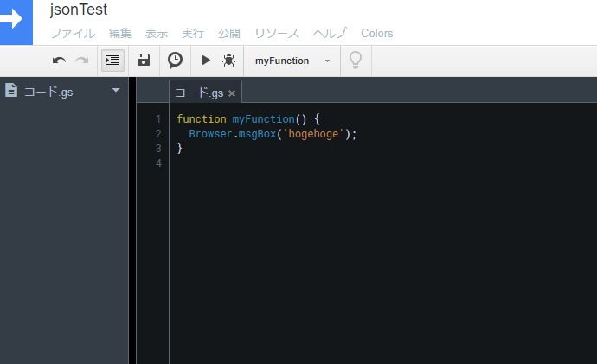597x364 pixels.
Task: Click myFunction name in code line 1
Action: pyautogui.click(x=264, y=119)
